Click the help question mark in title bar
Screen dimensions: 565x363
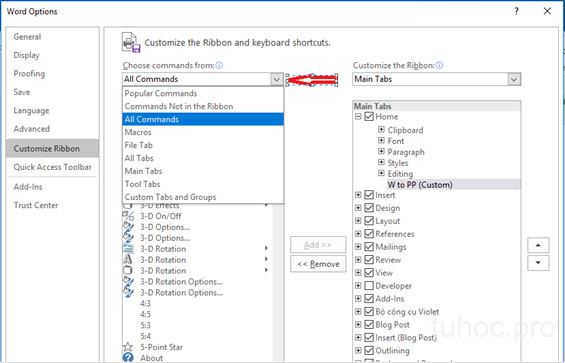point(517,11)
